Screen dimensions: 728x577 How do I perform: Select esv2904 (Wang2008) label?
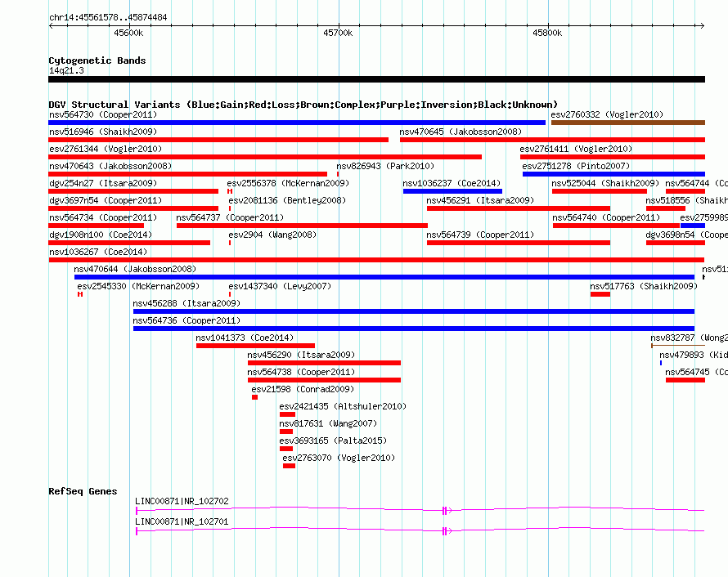(x=272, y=235)
